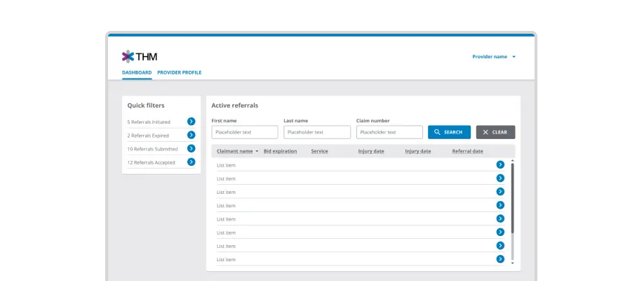Click arrow icon on first list item

click(x=500, y=164)
